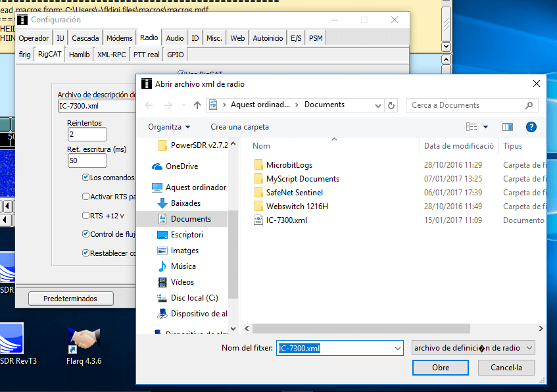
Task: Click the Reintentos input field
Action: [x=87, y=134]
